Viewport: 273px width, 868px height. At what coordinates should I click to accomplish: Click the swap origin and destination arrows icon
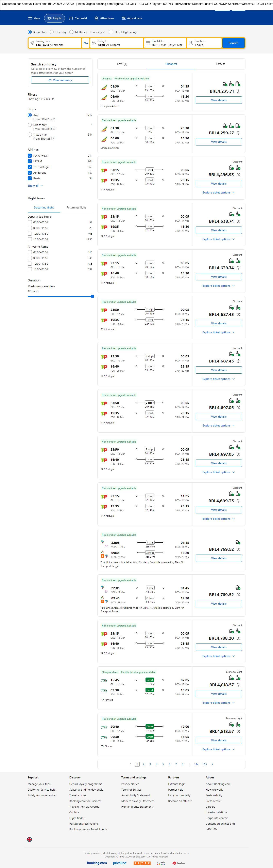[x=85, y=43]
